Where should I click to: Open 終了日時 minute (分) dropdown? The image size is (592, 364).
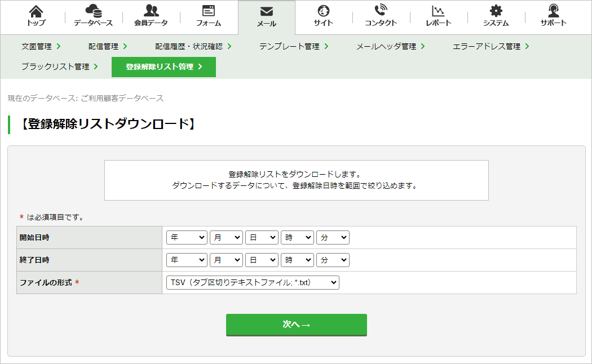coord(333,260)
